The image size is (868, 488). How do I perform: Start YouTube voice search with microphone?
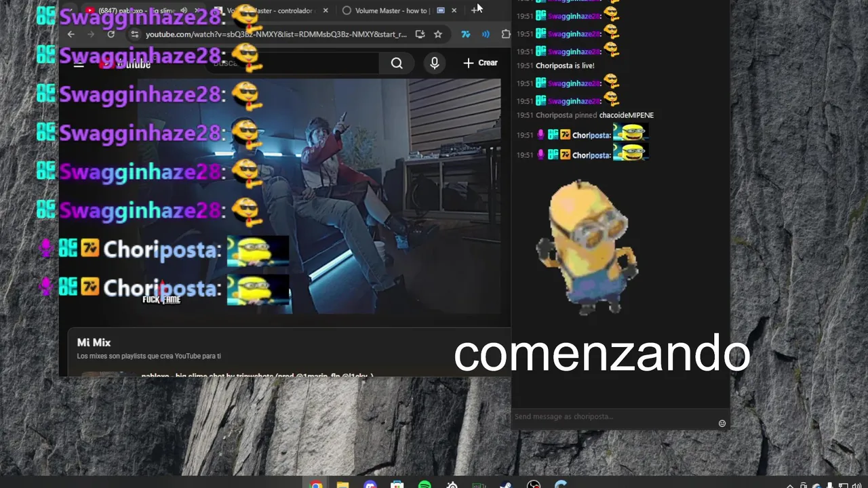[435, 63]
